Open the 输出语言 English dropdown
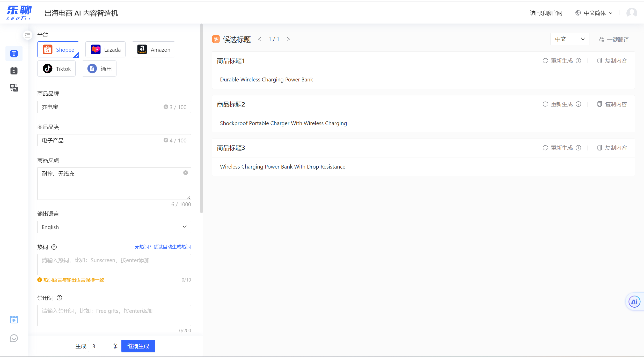The width and height of the screenshot is (644, 357). pos(114,227)
